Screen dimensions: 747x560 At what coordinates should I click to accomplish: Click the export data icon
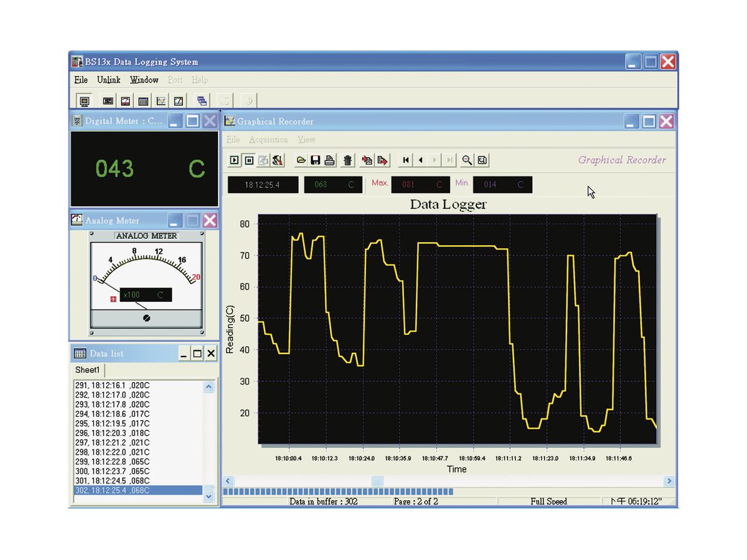382,161
